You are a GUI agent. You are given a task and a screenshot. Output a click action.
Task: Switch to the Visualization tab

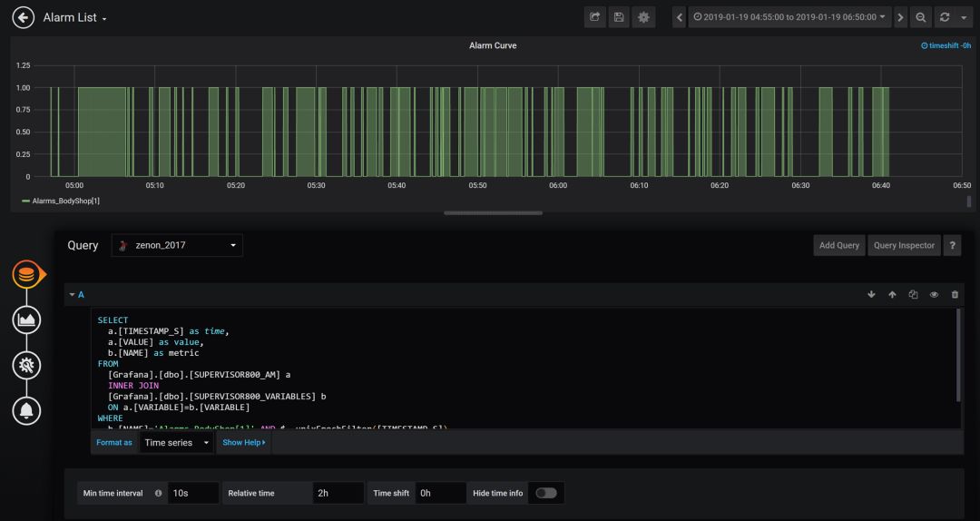(x=26, y=319)
